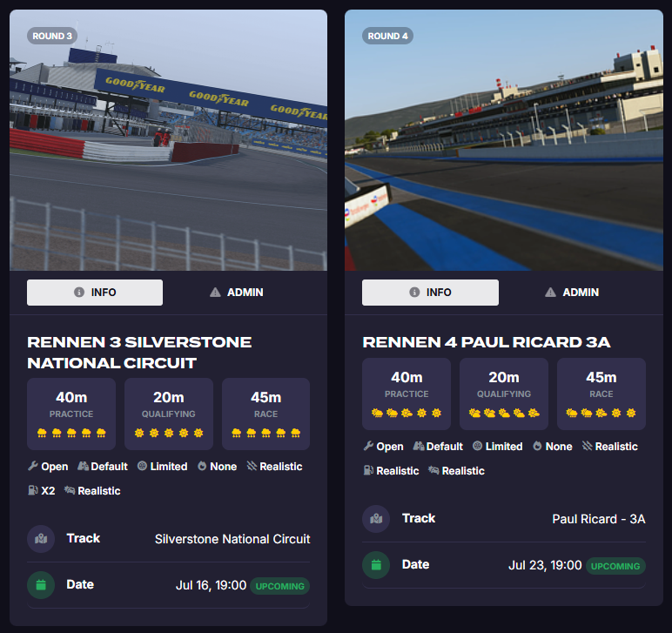Click the 'Limited' label on Silverstone card
Viewport: 672px width, 633px height.
[x=169, y=467]
